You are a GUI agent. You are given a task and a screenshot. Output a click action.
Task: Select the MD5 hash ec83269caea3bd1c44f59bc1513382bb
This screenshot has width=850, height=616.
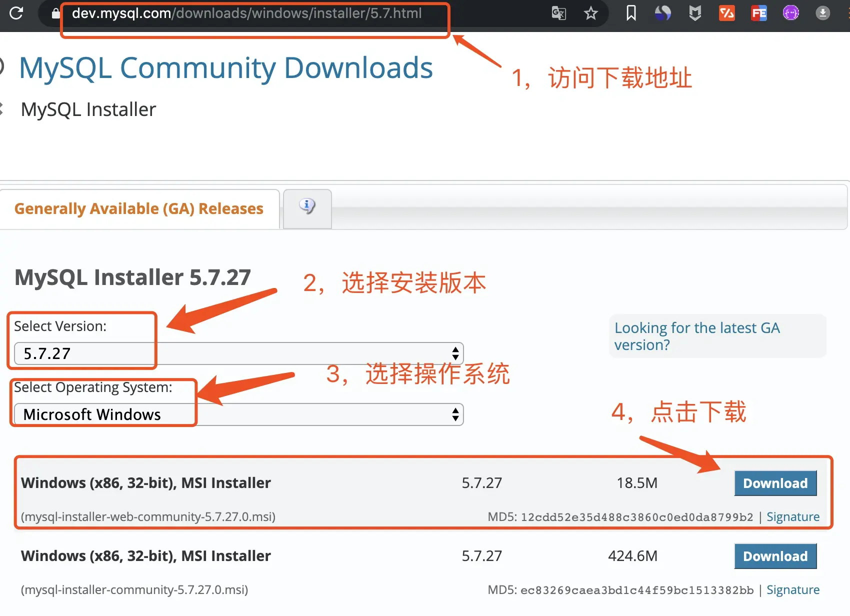pyautogui.click(x=637, y=590)
